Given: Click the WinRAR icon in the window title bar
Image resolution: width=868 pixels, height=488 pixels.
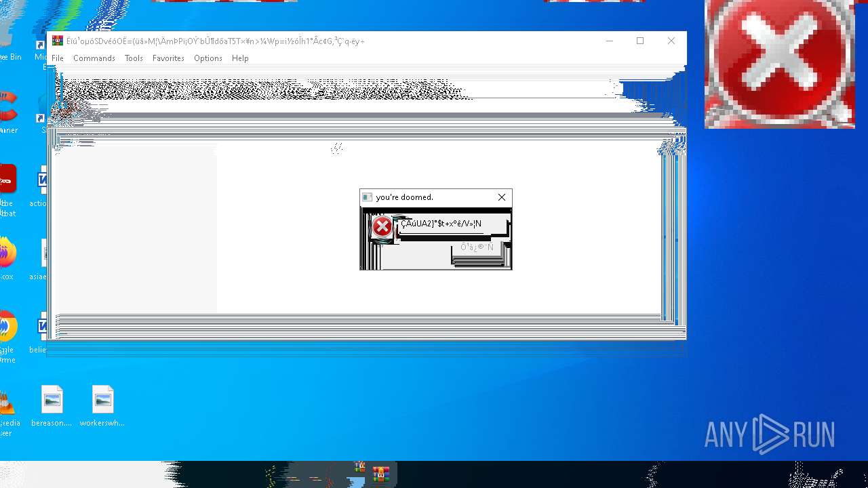Looking at the screenshot, I should (x=58, y=41).
